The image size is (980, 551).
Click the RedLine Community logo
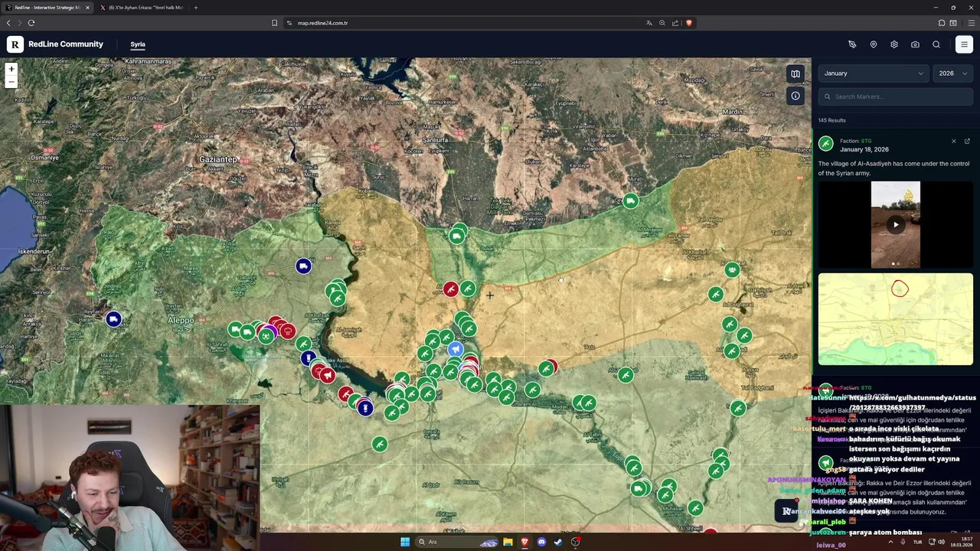[x=15, y=44]
